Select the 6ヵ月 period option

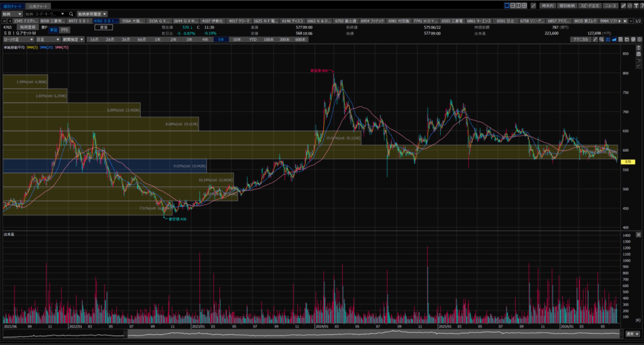[142, 40]
